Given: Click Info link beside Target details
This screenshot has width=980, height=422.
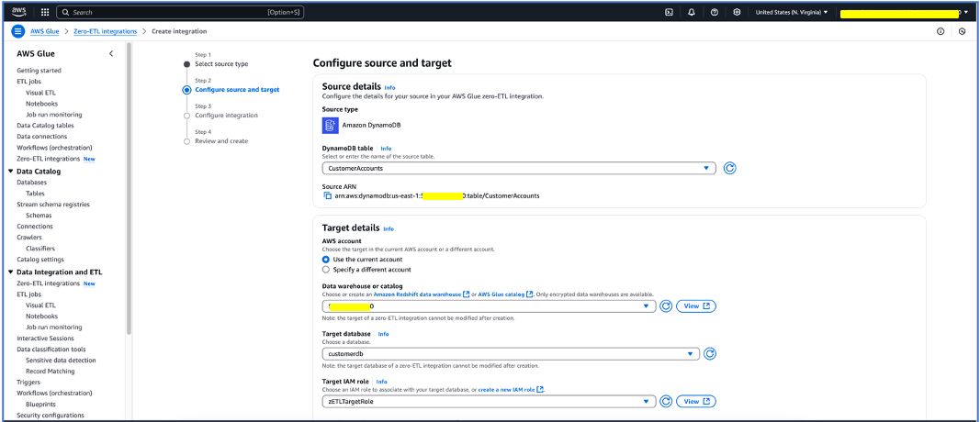Looking at the screenshot, I should tap(389, 229).
